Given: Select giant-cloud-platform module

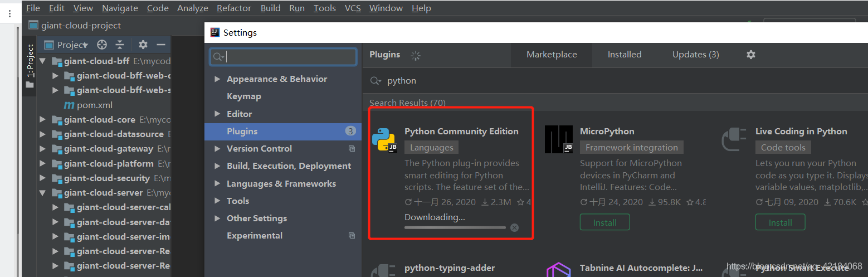Looking at the screenshot, I should (x=109, y=164).
